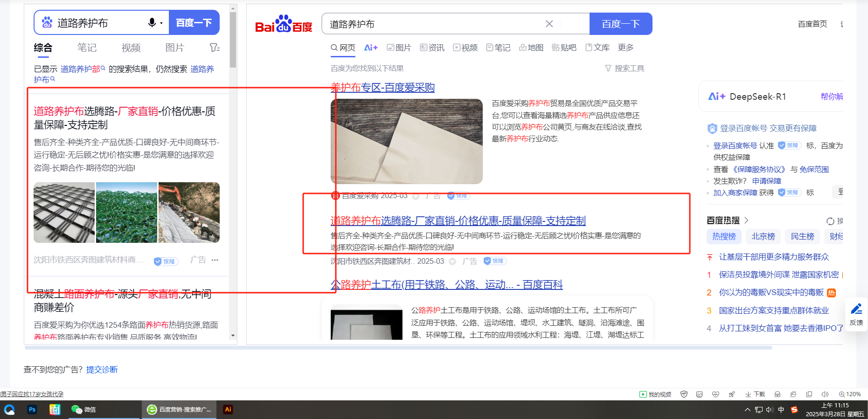This screenshot has width=868, height=419.
Task: Click the geogrid thumbnail in the mobile ad
Action: pyautogui.click(x=64, y=213)
